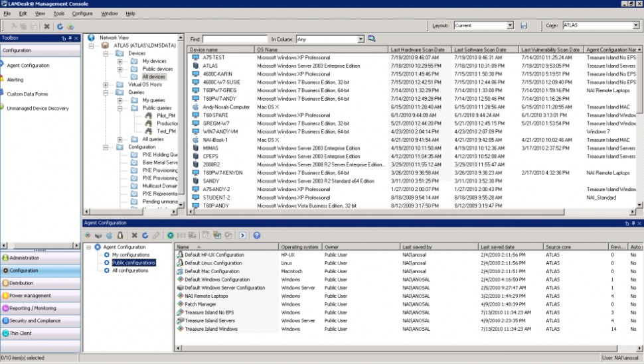Open help in Agent Configuration toolbar
The image size is (644, 364).
pyautogui.click(x=257, y=235)
